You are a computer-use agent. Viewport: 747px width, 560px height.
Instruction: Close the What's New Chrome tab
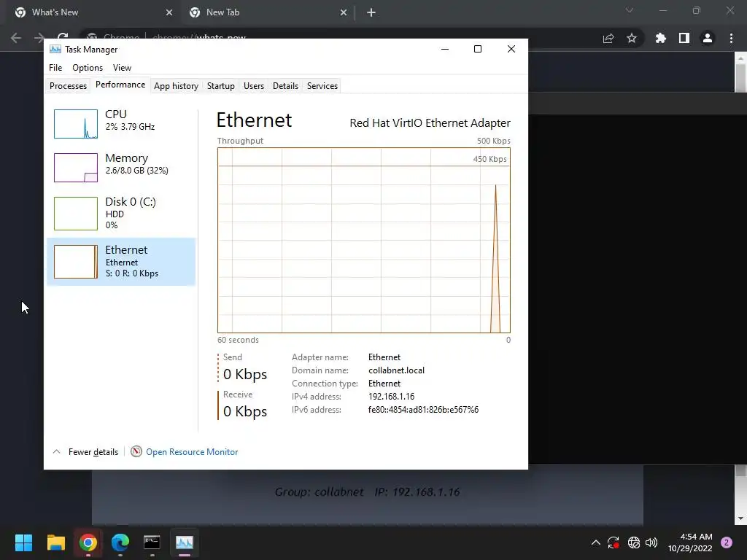click(x=169, y=13)
